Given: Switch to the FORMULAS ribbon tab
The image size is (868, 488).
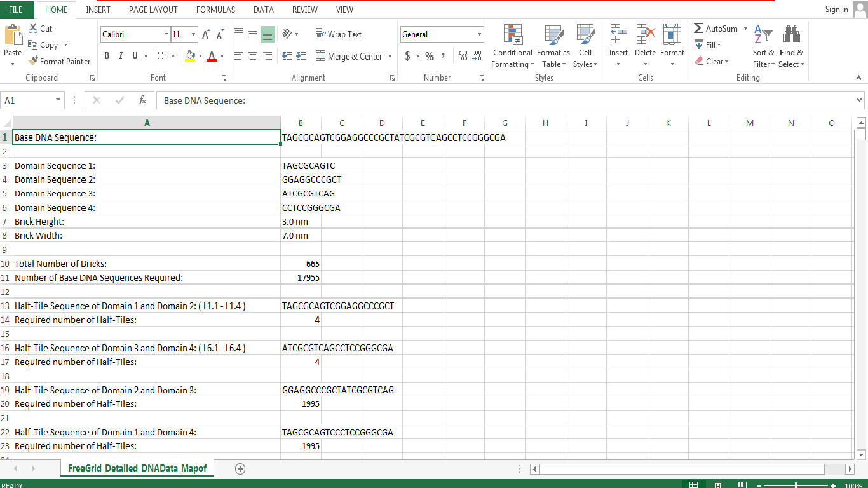Looking at the screenshot, I should click(x=215, y=10).
